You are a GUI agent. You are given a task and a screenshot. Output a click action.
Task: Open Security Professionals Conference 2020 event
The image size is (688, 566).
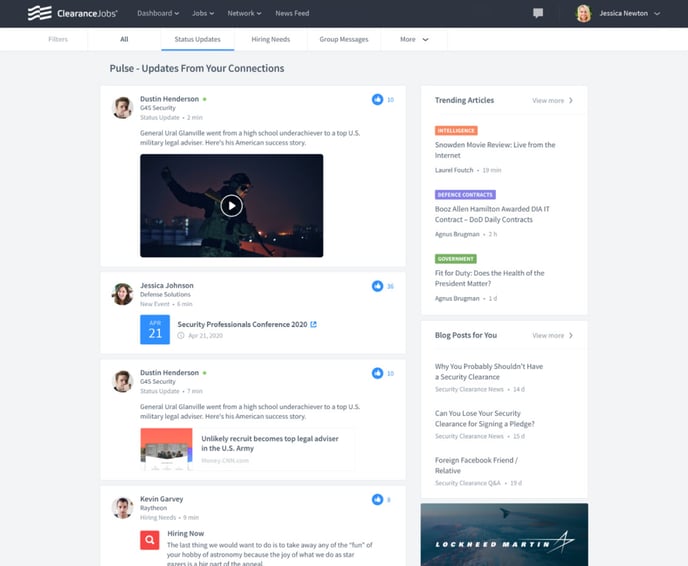click(242, 324)
